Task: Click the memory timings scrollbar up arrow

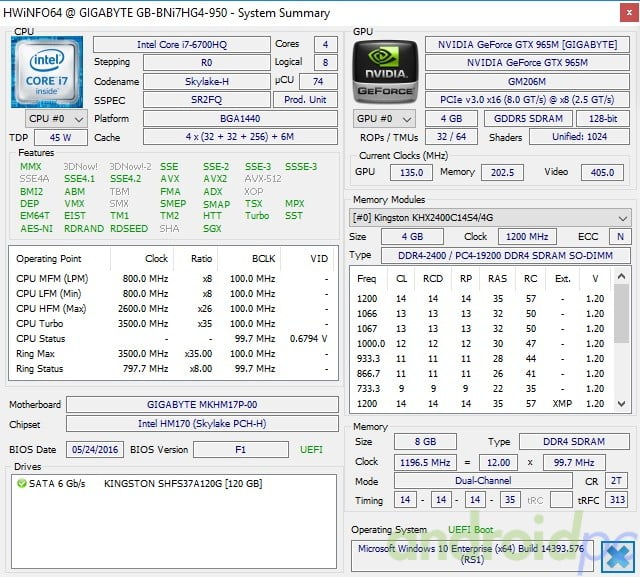Action: [621, 276]
